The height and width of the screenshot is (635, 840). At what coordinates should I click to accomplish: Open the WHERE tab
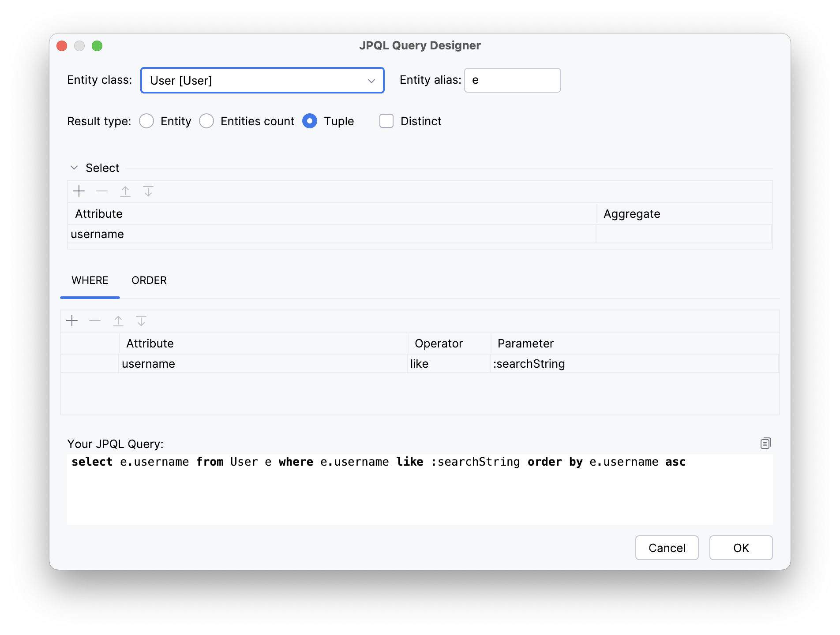click(90, 280)
